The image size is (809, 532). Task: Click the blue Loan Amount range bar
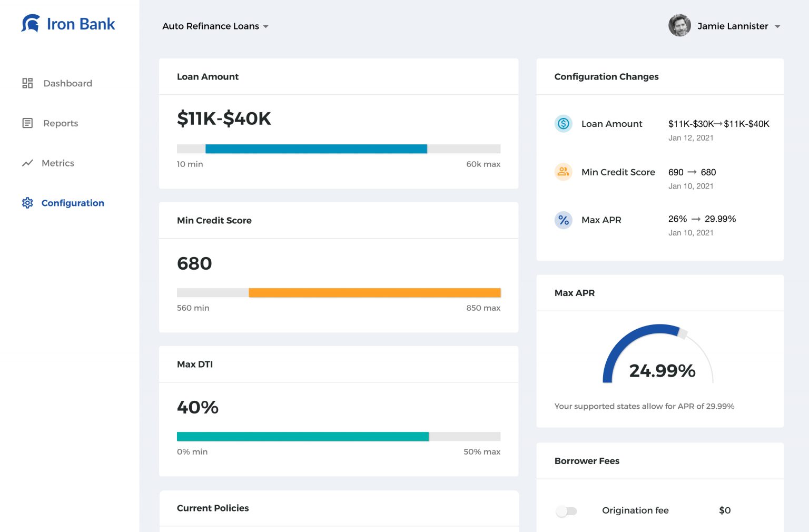[x=316, y=149]
